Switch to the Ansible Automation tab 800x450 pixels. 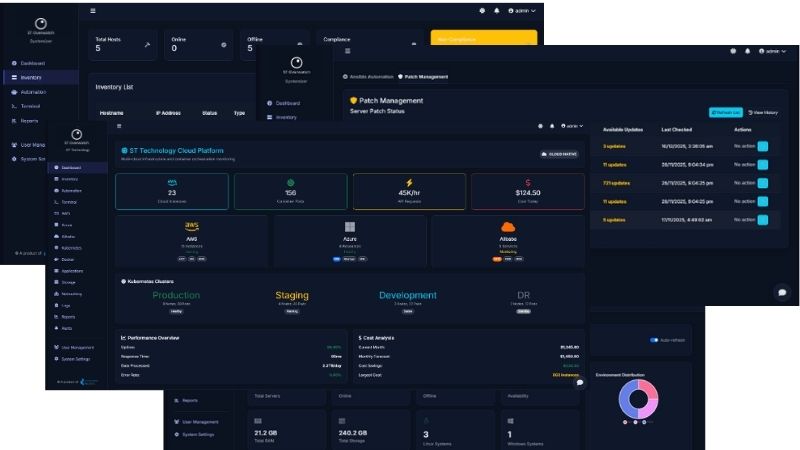coord(368,76)
